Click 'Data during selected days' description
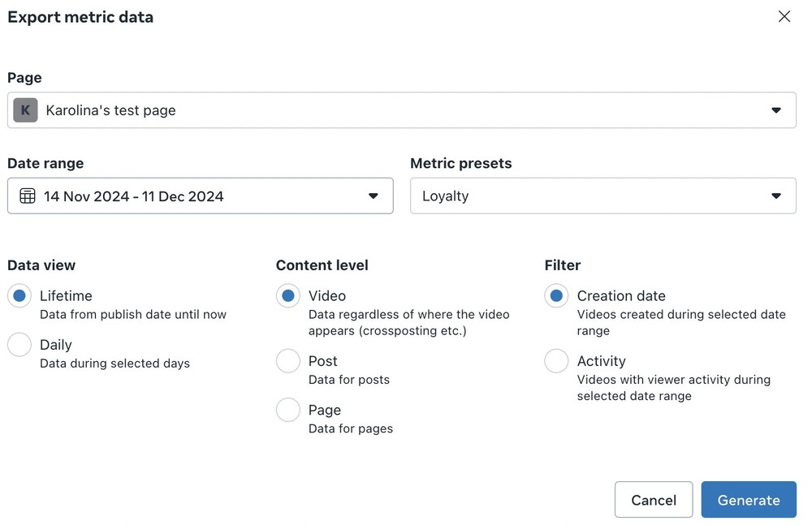The height and width of the screenshot is (525, 812). (115, 364)
